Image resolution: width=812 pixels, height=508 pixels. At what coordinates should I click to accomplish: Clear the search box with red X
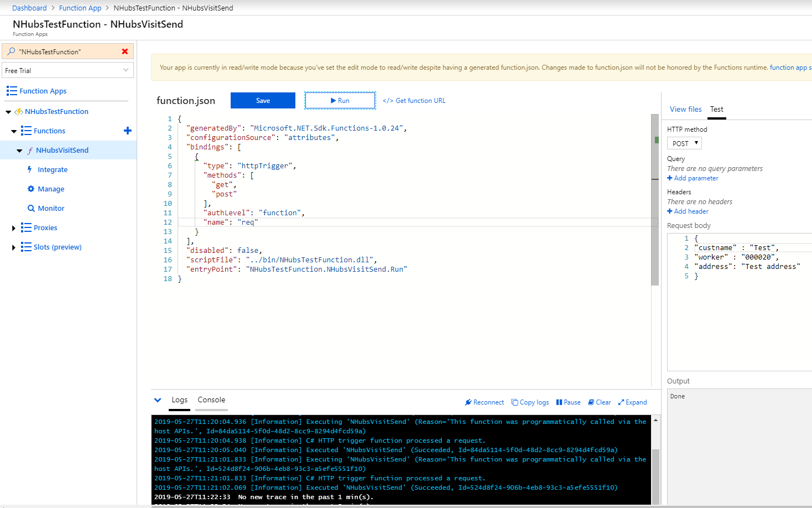click(125, 51)
